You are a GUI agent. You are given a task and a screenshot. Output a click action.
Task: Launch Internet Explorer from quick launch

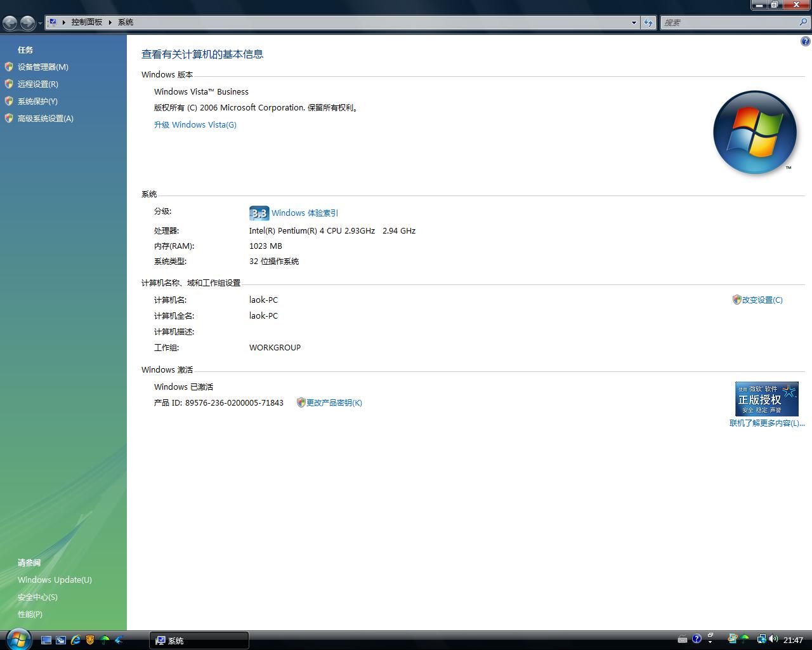point(75,640)
